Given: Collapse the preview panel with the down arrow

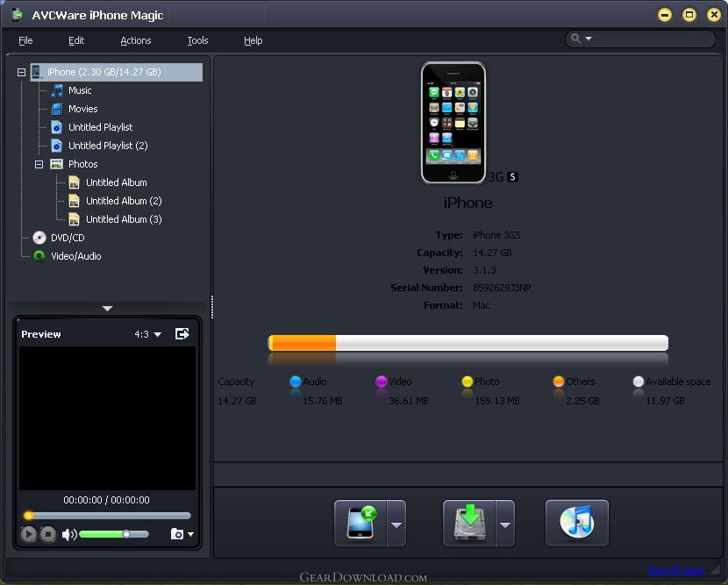Looking at the screenshot, I should [x=107, y=308].
